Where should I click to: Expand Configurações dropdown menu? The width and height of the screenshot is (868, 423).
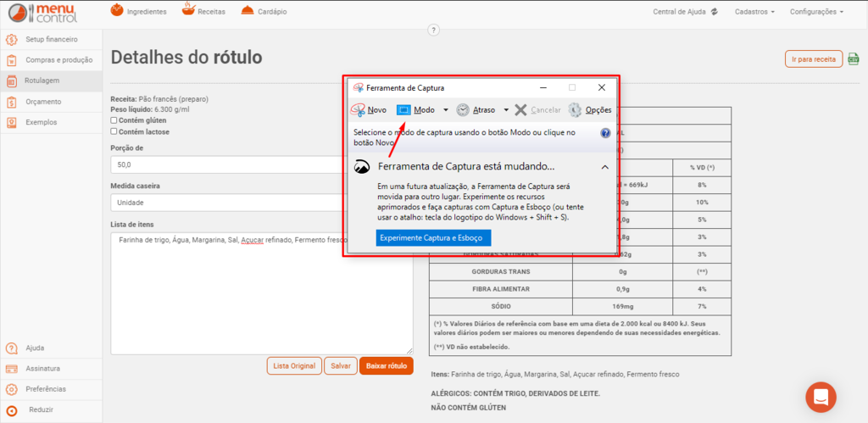point(816,12)
